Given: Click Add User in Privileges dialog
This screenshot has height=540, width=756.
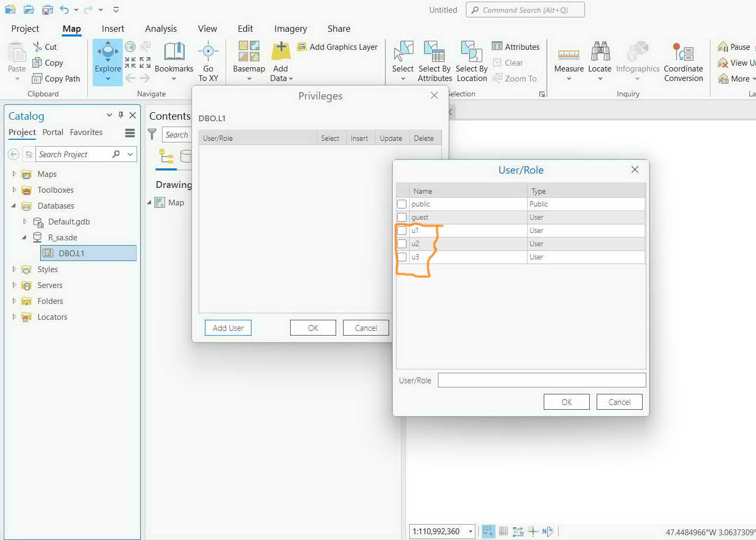Looking at the screenshot, I should point(228,328).
